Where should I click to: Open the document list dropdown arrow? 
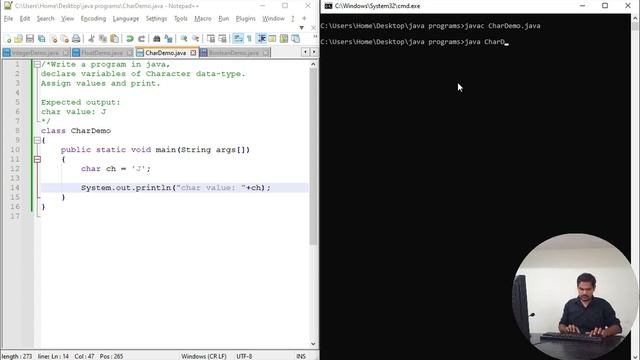(x=302, y=28)
